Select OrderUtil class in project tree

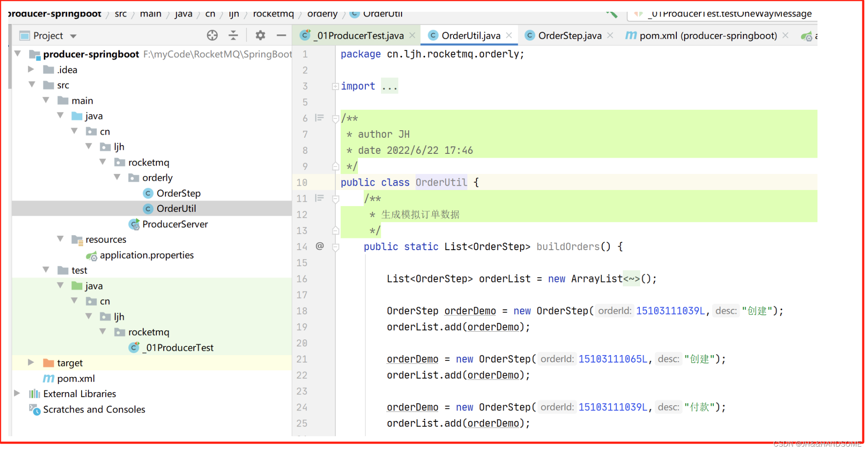[170, 209]
